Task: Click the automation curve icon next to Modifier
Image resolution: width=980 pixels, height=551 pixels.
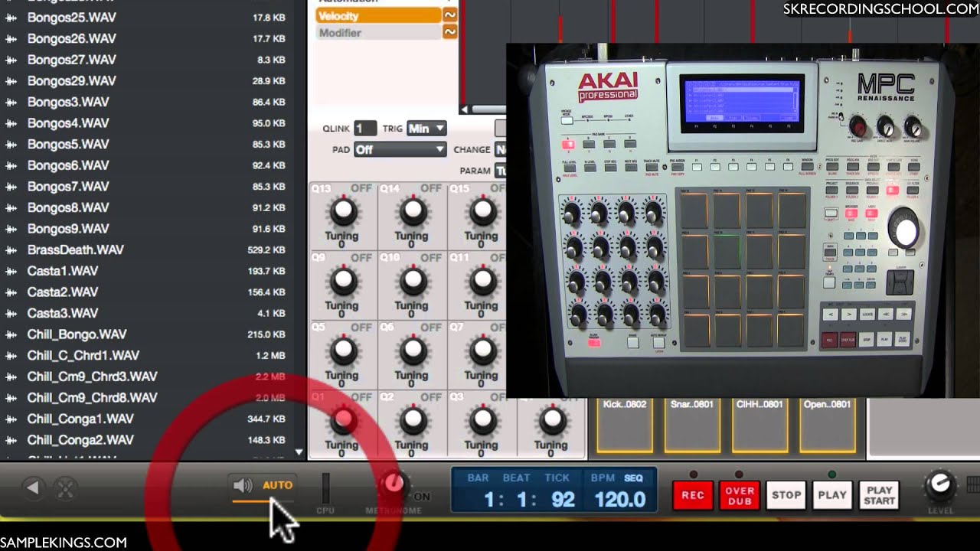Action: [450, 32]
